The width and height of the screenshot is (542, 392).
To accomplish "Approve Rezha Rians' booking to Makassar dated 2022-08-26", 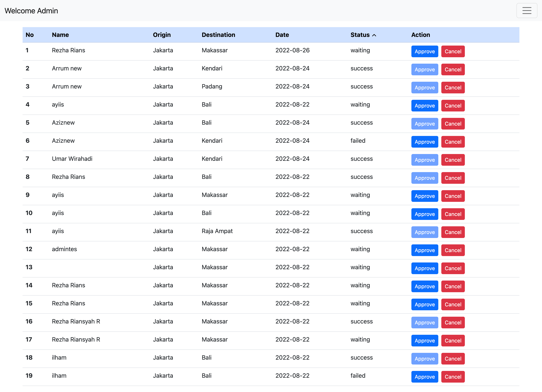I will point(424,51).
